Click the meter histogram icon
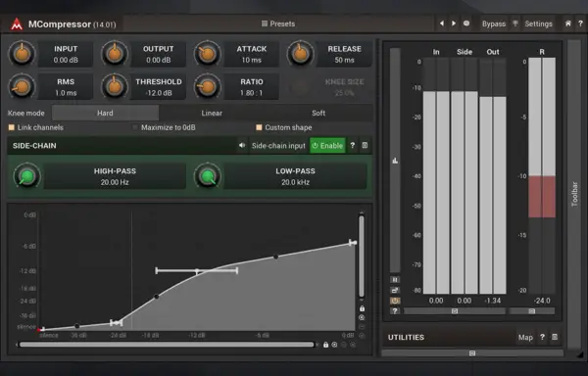The width and height of the screenshot is (588, 376). [395, 161]
